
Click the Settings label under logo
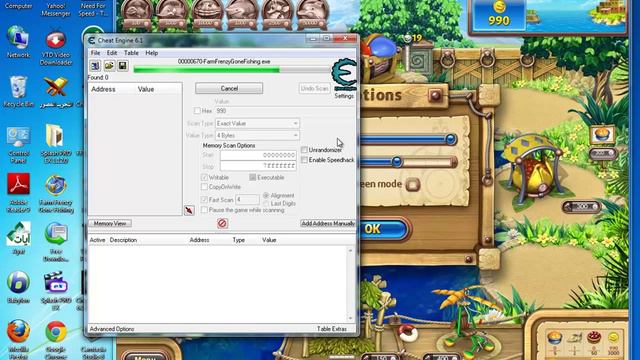click(x=344, y=96)
